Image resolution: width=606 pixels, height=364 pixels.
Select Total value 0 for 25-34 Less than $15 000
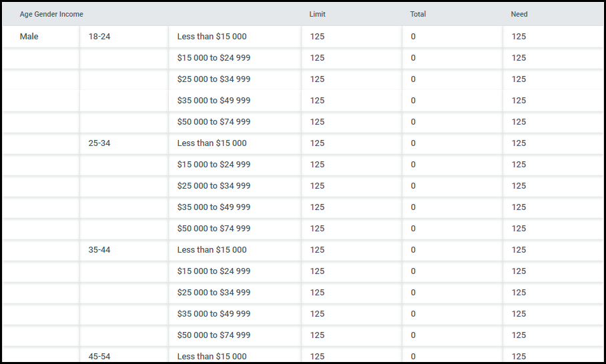tap(413, 143)
